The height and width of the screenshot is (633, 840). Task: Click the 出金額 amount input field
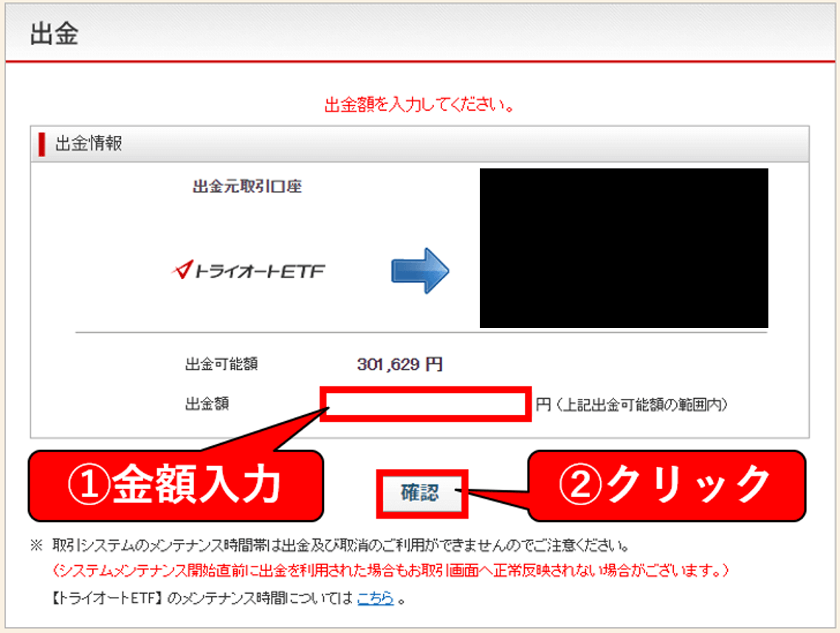coord(426,405)
